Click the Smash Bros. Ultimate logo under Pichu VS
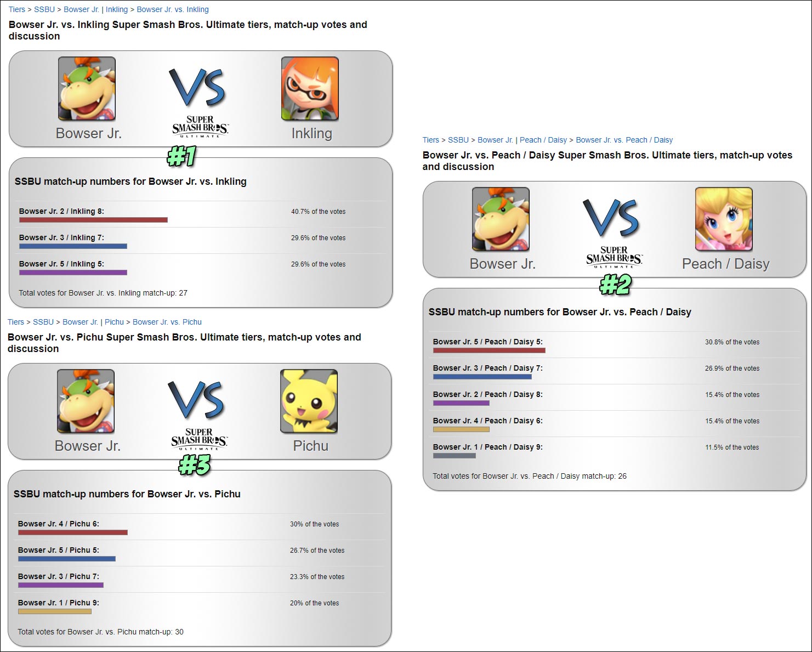Image resolution: width=812 pixels, height=652 pixels. click(x=199, y=439)
